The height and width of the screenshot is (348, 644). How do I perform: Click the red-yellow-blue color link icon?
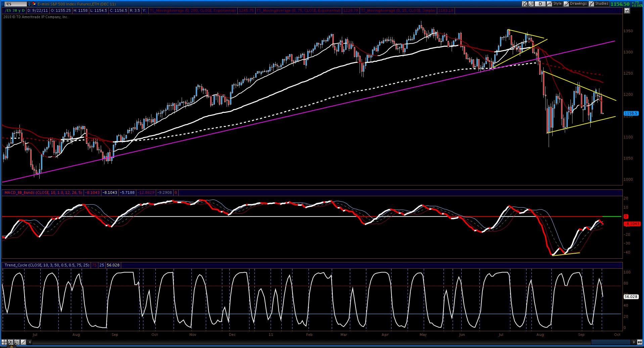tap(35, 4)
